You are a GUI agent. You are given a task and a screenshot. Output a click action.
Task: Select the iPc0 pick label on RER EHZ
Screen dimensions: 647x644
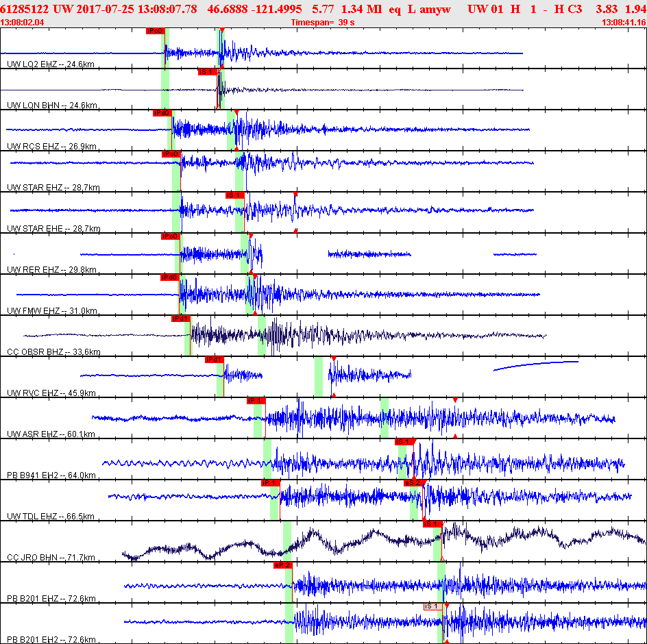tap(171, 236)
